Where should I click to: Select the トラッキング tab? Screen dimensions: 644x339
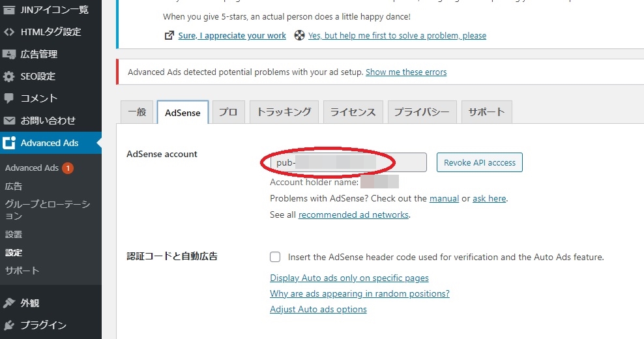284,112
